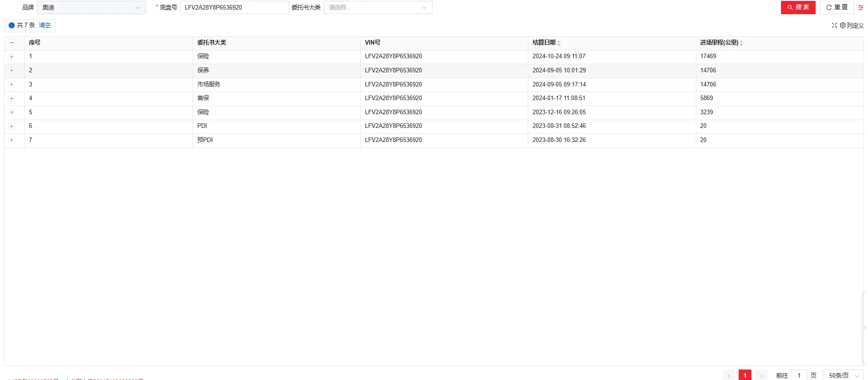Click the red filter sliders icon beside 重置
868x380 pixels.
tap(861, 7)
